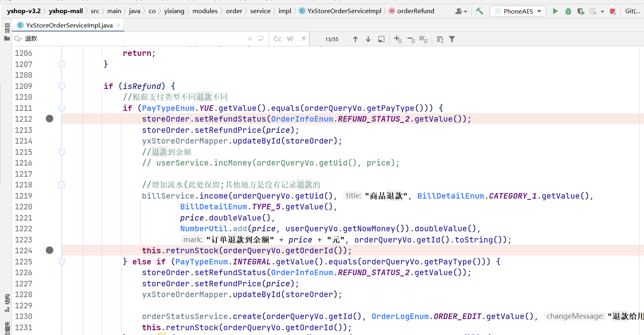Screen dimensions: 644x335
Task: Open PhoneAES run configuration dropdown
Action: (x=518, y=11)
